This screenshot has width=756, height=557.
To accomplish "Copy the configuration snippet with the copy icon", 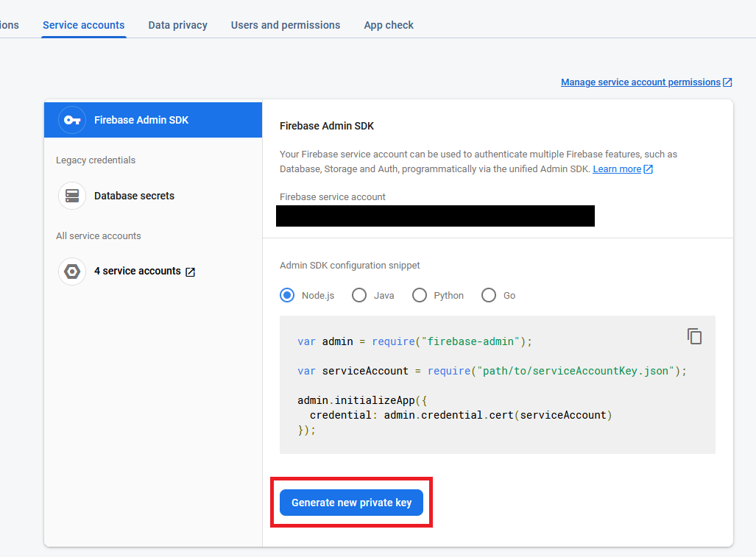I will 694,336.
